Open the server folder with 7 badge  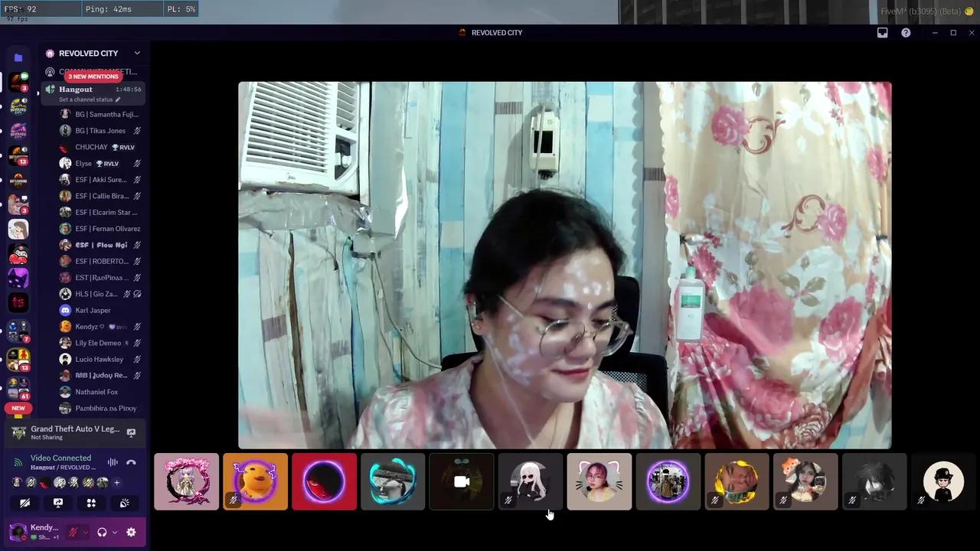point(18,331)
